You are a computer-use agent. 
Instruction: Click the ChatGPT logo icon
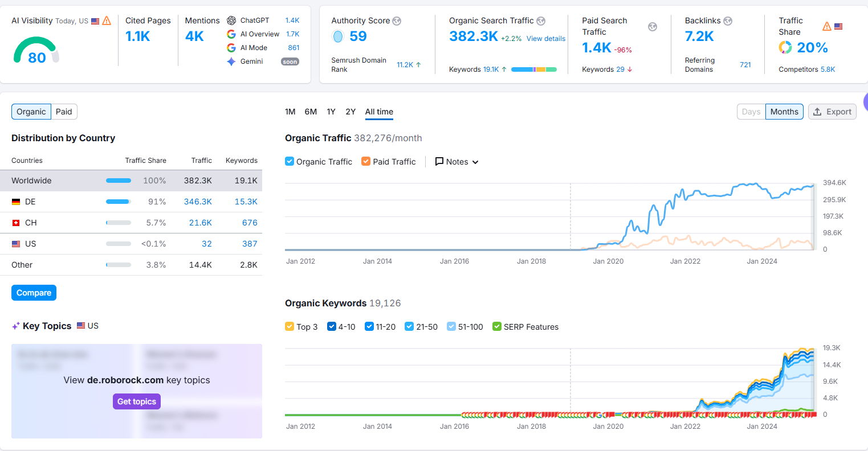[231, 20]
